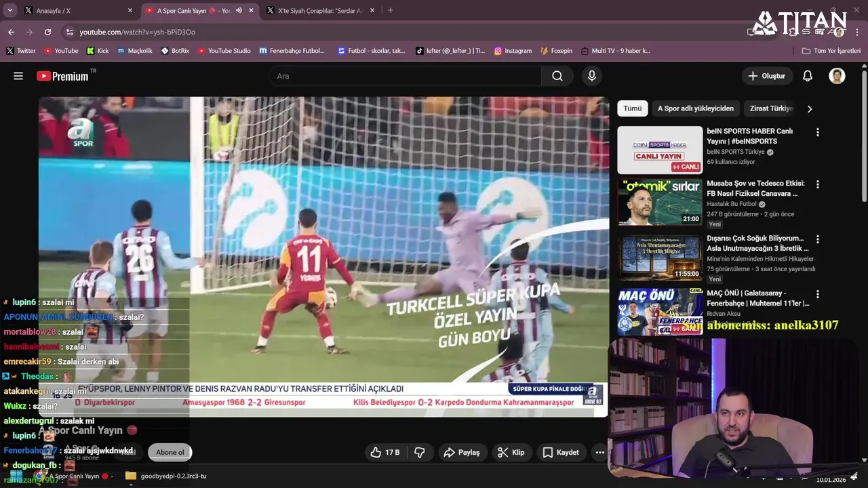Image resolution: width=868 pixels, height=488 pixels.
Task: Like the video with thumbs-up
Action: click(x=384, y=452)
